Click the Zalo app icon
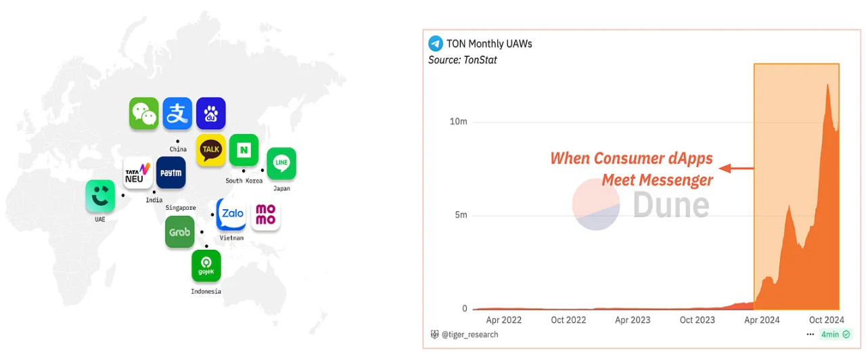Image resolution: width=868 pixels, height=354 pixels. click(x=231, y=215)
